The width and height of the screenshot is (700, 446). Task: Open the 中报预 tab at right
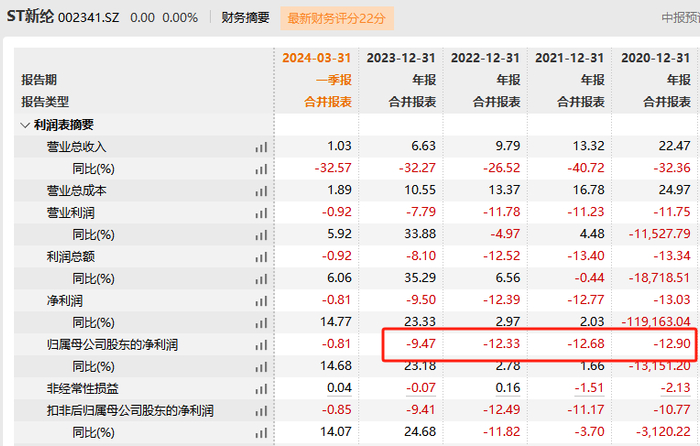680,18
